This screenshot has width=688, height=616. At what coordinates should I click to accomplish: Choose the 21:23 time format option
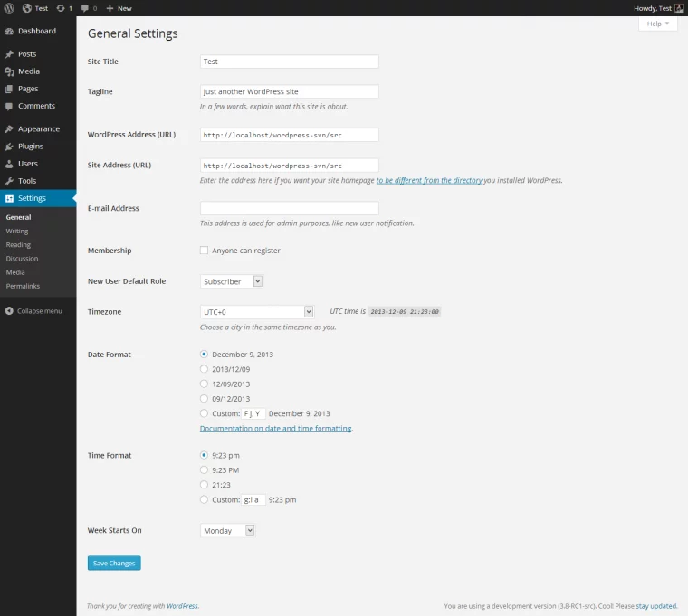[204, 485]
